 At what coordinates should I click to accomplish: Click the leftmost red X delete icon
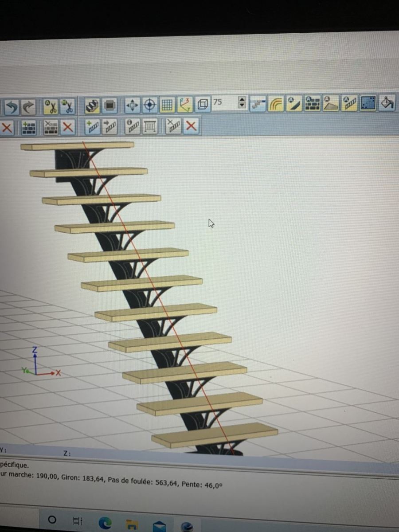[7, 128]
